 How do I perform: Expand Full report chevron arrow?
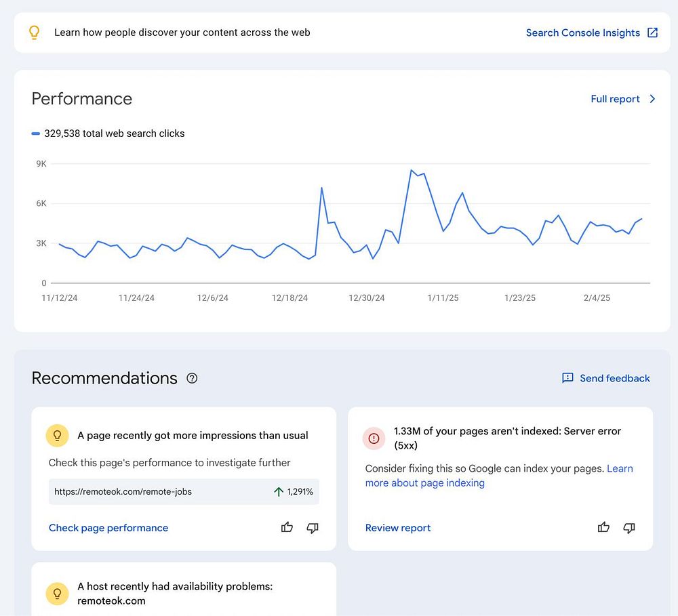coord(652,99)
